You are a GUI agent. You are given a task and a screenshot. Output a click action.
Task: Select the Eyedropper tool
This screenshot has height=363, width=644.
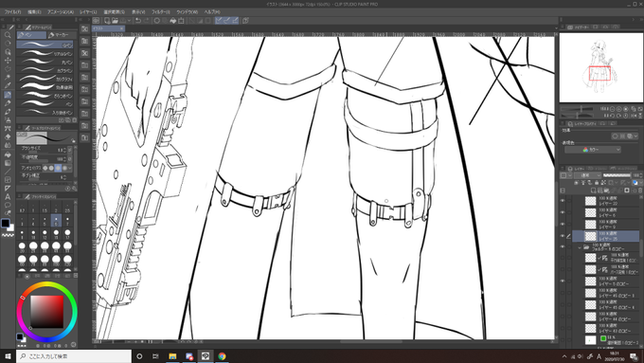click(8, 86)
